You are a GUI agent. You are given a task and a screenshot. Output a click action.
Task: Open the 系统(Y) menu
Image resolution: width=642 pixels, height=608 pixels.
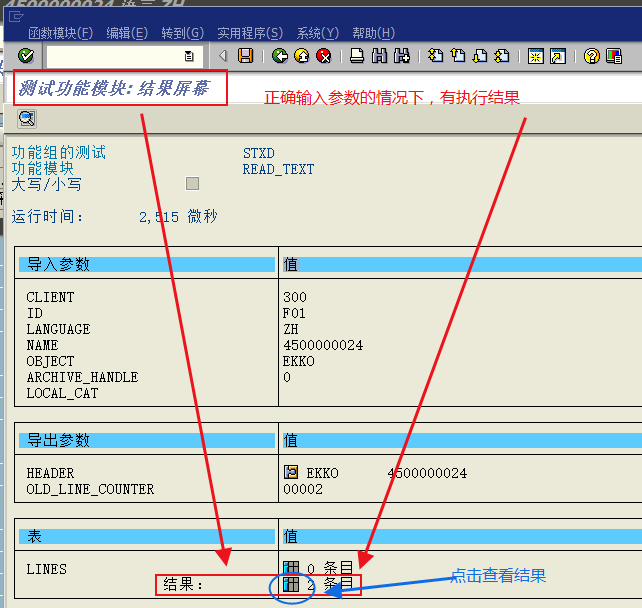point(318,33)
